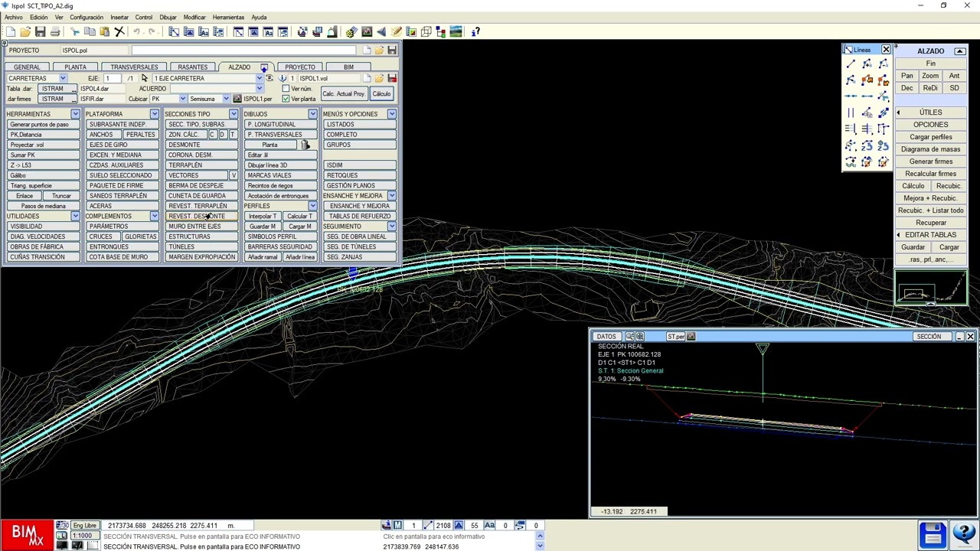
Task: Uncheck the Ver planta checkbox
Action: [x=286, y=99]
